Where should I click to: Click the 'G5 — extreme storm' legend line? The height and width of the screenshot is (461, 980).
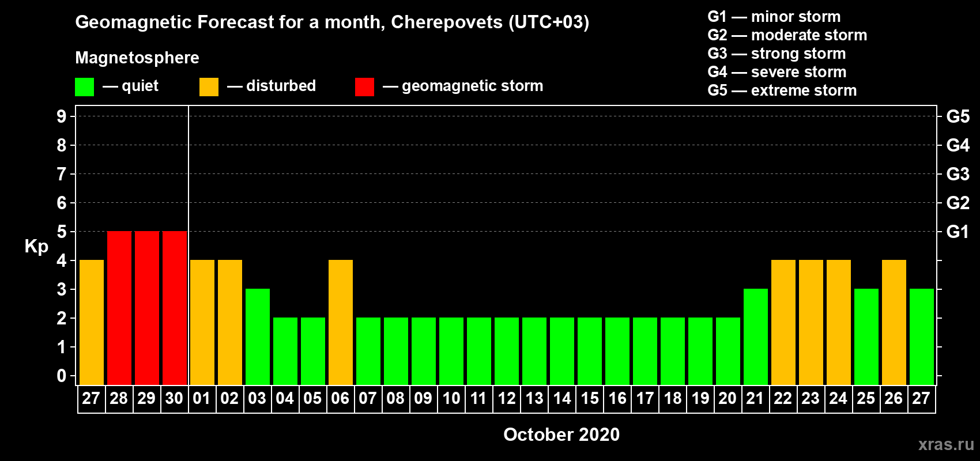(782, 90)
